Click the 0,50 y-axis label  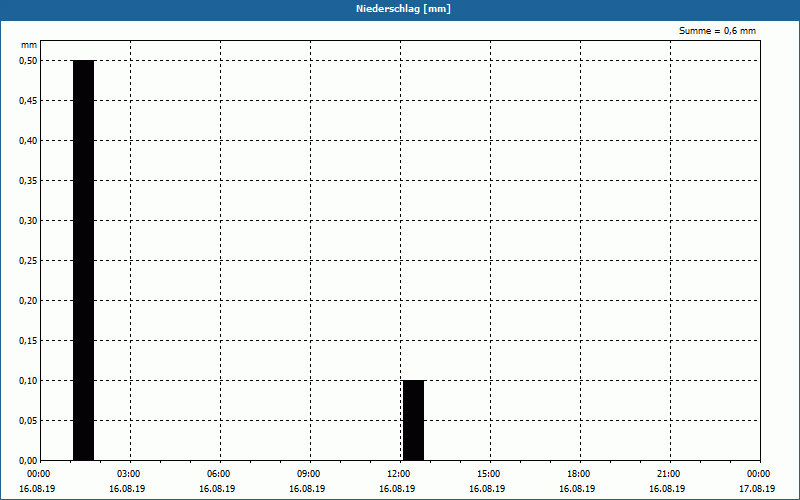(28, 61)
